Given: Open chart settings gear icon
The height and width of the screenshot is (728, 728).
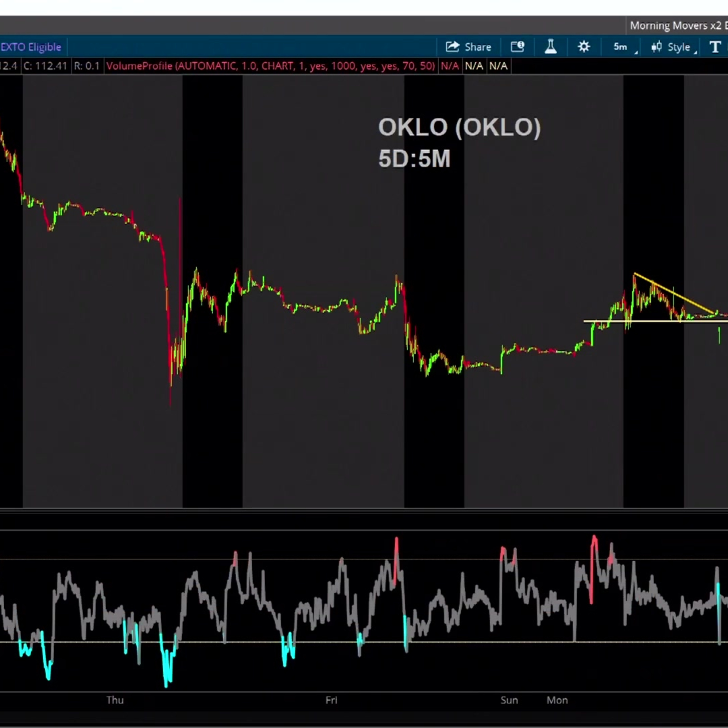Looking at the screenshot, I should pos(584,47).
